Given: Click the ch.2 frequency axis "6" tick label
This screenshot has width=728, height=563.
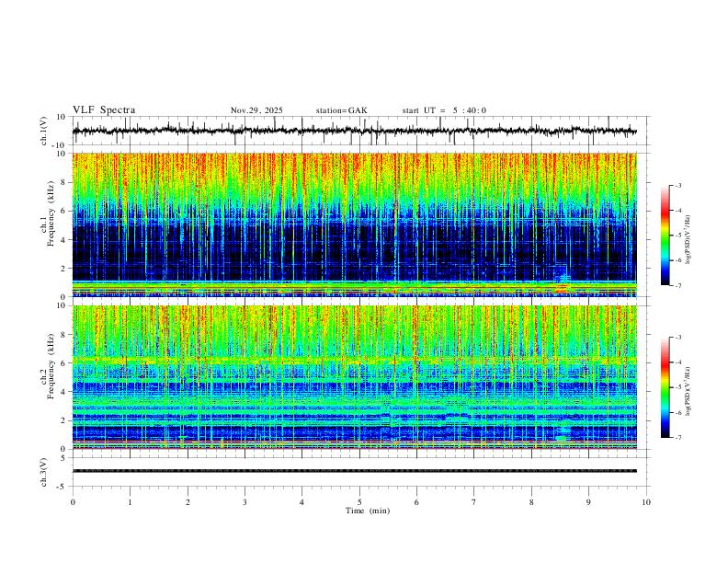Looking at the screenshot, I should click(x=64, y=362).
